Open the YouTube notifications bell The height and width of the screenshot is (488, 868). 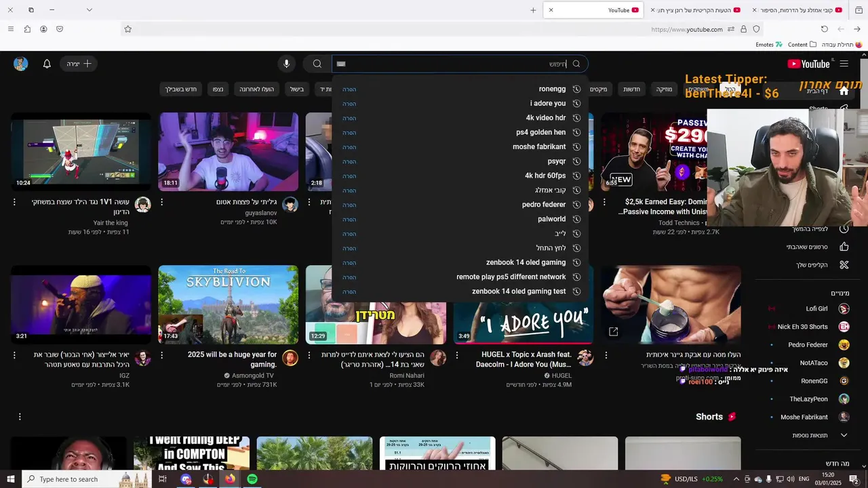(47, 64)
